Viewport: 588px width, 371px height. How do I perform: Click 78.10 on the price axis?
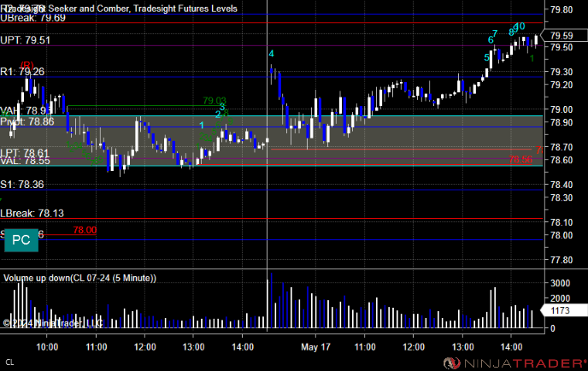[x=562, y=222]
